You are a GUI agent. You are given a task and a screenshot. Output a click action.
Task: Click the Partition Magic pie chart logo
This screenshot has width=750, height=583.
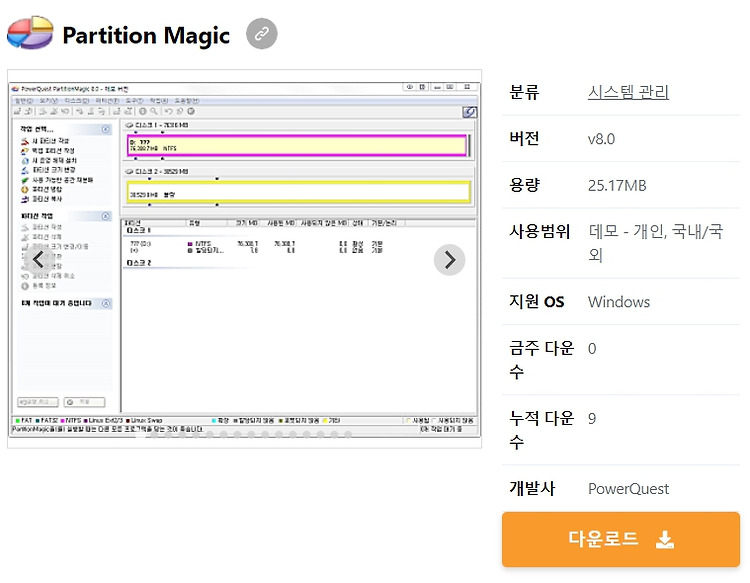point(30,33)
